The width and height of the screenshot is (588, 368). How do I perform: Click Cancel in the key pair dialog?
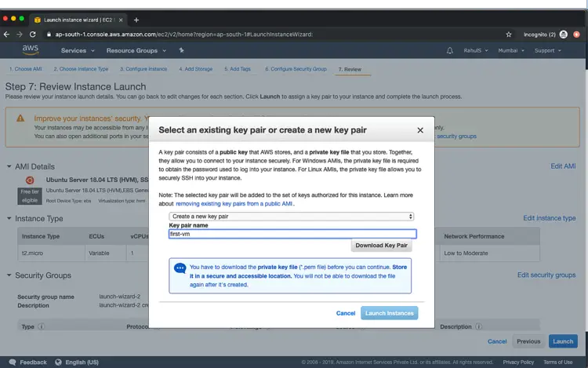pyautogui.click(x=346, y=313)
